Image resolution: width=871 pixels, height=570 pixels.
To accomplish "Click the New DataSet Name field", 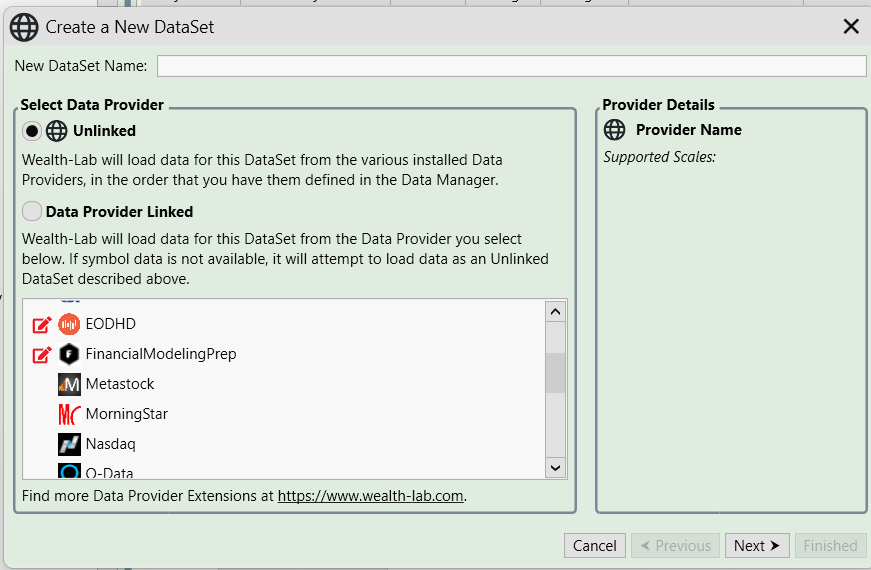I will (x=511, y=66).
